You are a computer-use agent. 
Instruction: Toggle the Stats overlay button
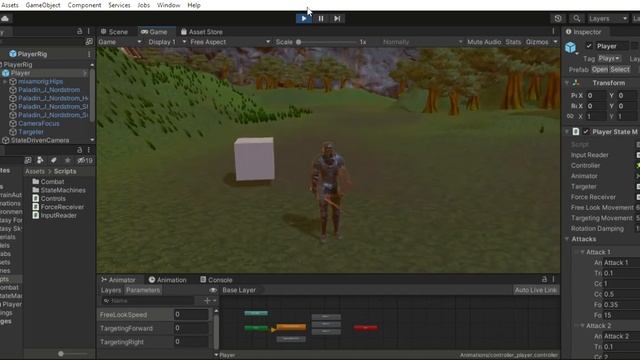point(513,42)
